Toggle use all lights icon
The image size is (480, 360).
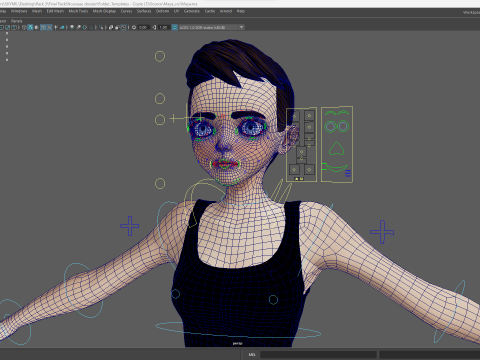click(x=56, y=27)
